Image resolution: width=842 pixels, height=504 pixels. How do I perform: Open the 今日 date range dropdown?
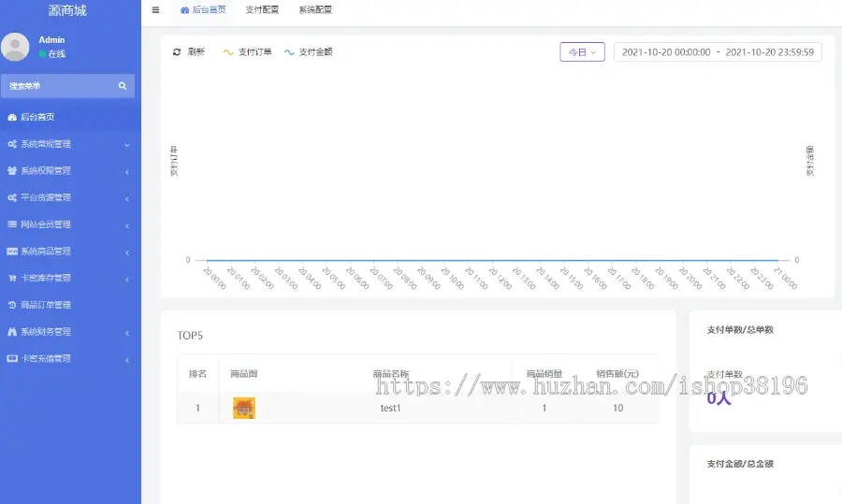pyautogui.click(x=582, y=52)
